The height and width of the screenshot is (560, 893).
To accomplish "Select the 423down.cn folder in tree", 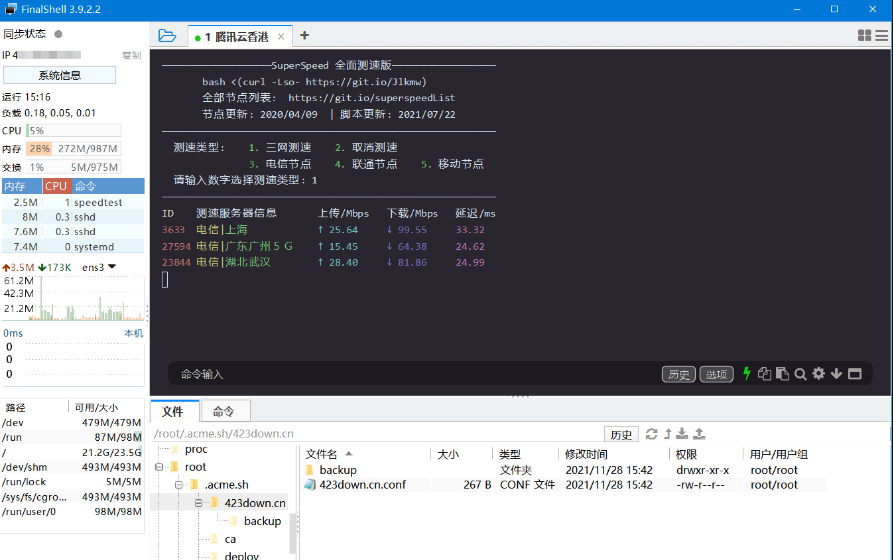I will tap(255, 503).
